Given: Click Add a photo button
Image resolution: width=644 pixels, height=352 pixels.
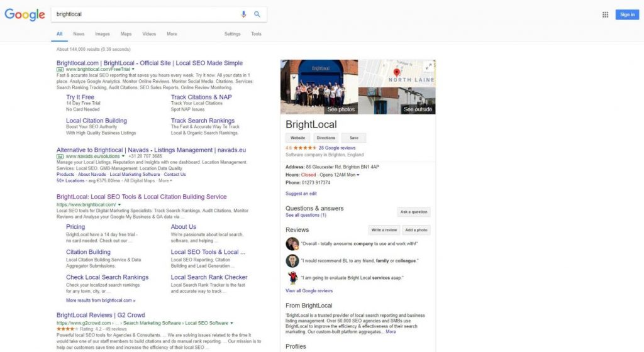Looking at the screenshot, I should click(416, 230).
